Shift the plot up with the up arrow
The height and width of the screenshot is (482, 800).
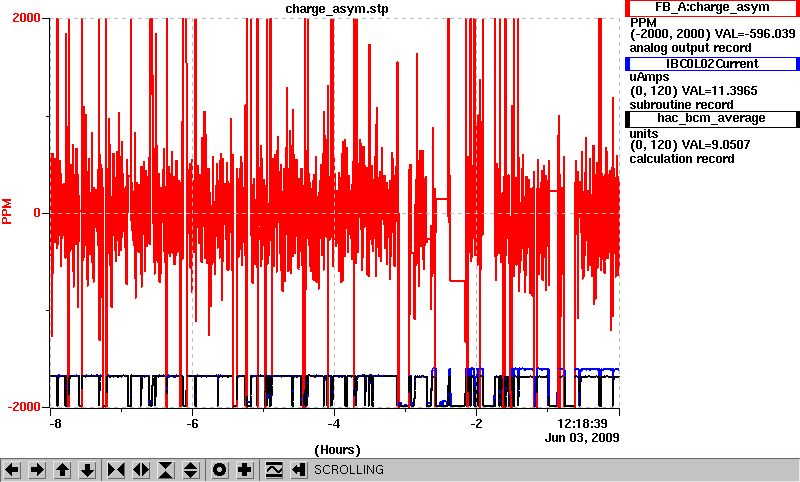click(62, 470)
